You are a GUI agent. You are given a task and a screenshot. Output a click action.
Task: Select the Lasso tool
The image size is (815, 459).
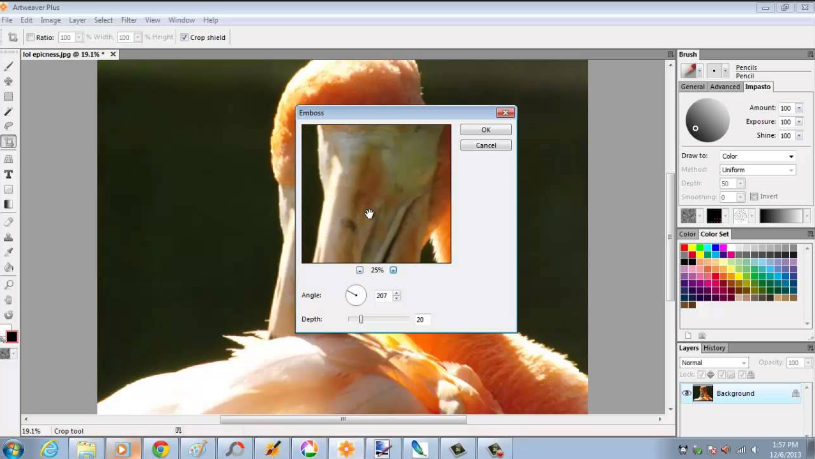pos(9,126)
